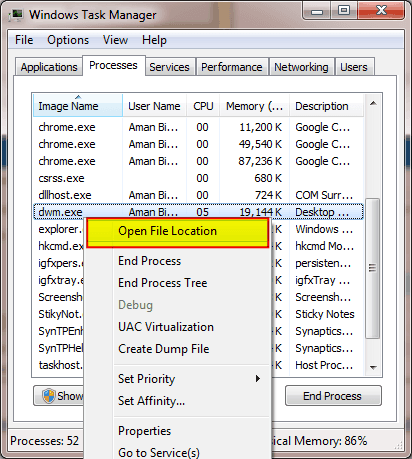Viewport: 412px width, 459px height.
Task: Select Go to Service(s) menu entry
Action: pos(178,452)
